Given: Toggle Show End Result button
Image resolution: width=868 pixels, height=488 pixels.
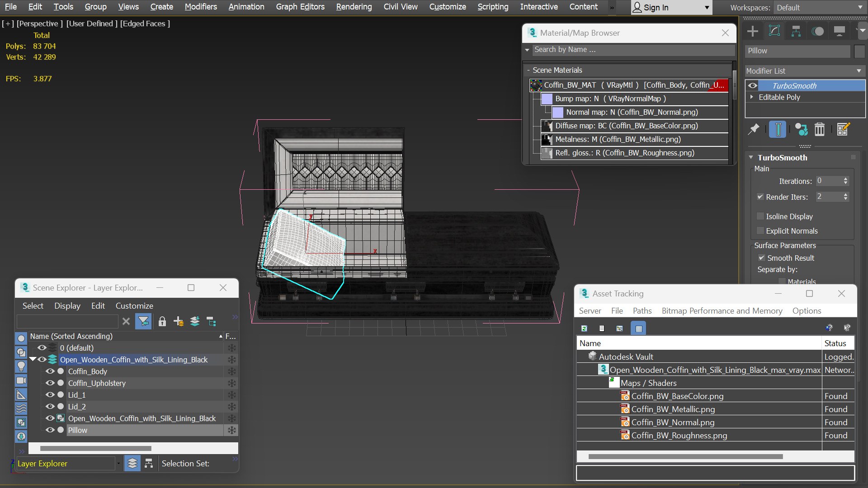Looking at the screenshot, I should pyautogui.click(x=778, y=130).
